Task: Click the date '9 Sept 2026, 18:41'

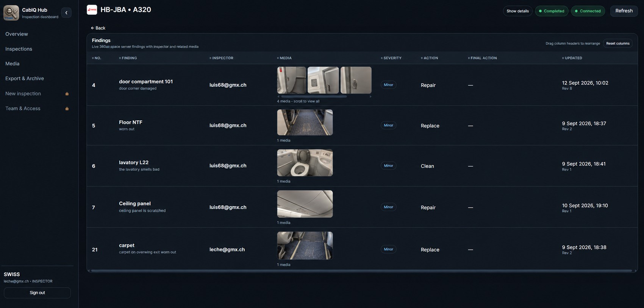Action: 584,164
